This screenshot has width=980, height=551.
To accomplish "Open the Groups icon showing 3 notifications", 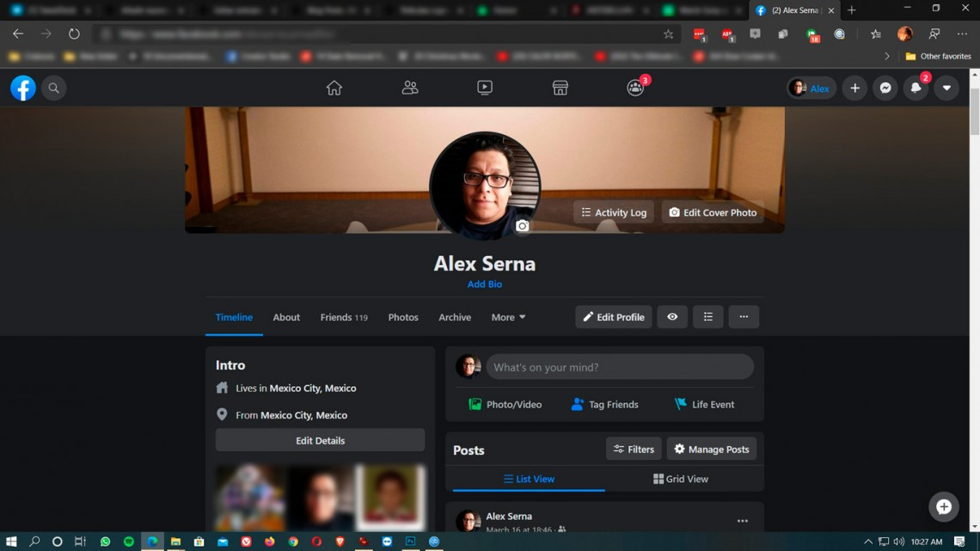I will pos(635,88).
